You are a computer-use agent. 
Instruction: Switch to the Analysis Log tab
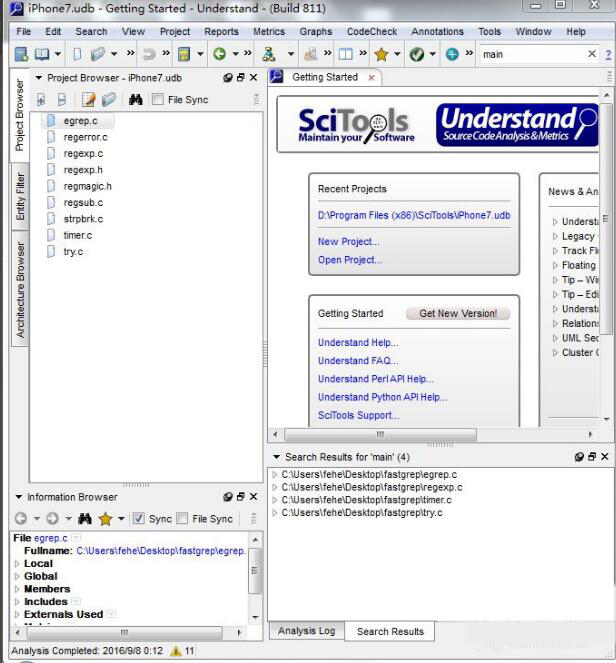tap(306, 631)
